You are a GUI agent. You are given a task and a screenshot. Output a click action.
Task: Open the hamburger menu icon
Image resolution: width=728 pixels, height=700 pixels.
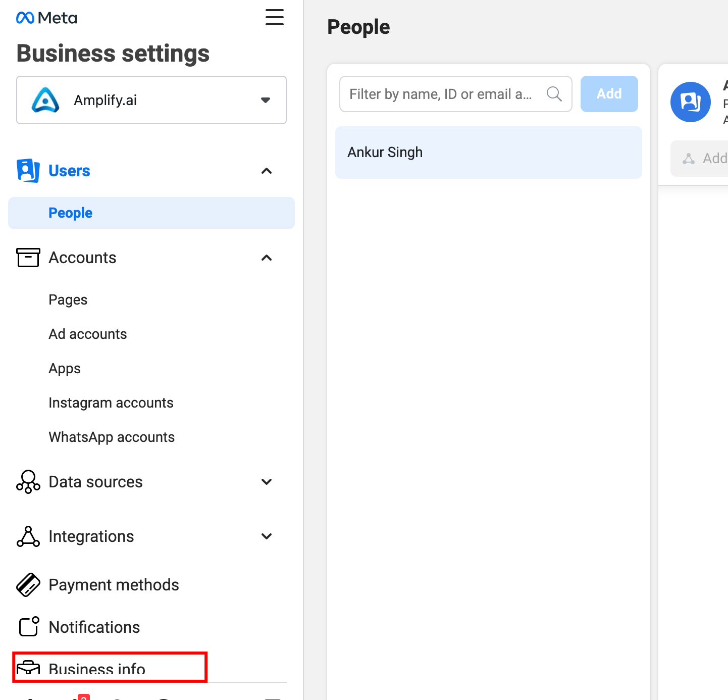pyautogui.click(x=275, y=17)
